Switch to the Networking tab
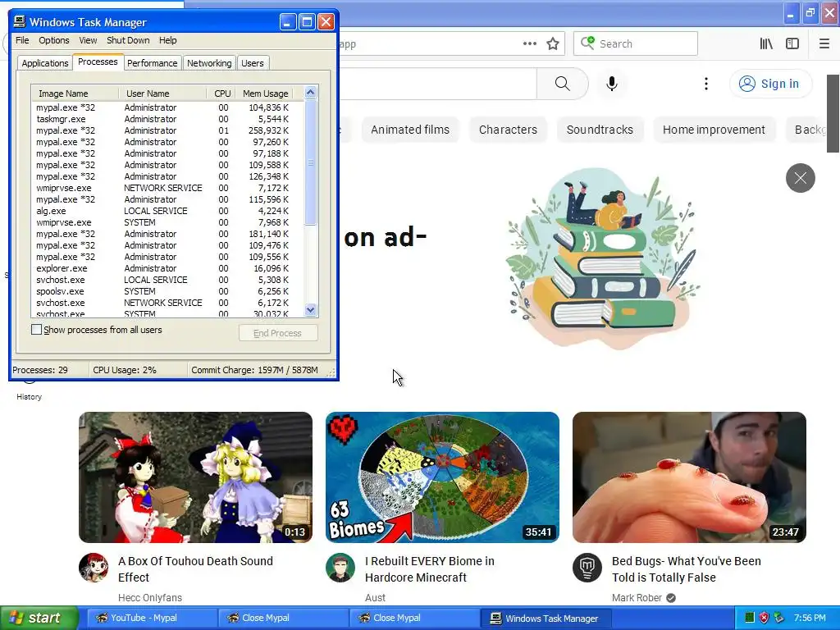Viewport: 840px width, 630px height. click(209, 63)
